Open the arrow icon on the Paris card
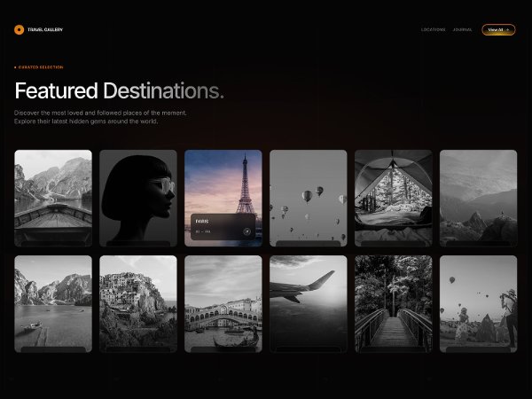Image resolution: width=532 pixels, height=399 pixels. (x=247, y=231)
